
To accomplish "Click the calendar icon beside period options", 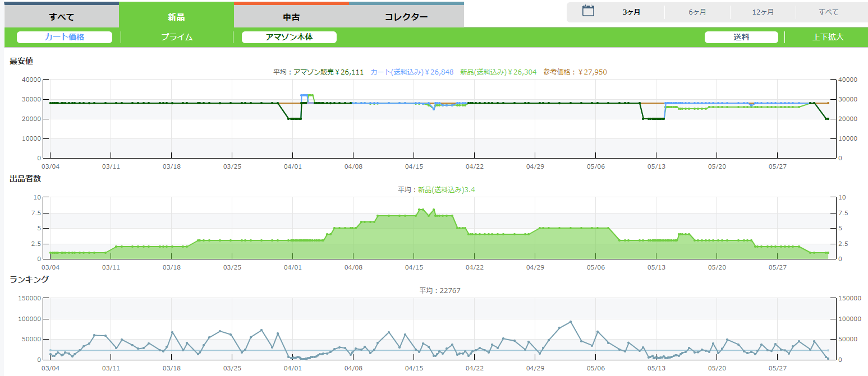I will coord(588,11).
